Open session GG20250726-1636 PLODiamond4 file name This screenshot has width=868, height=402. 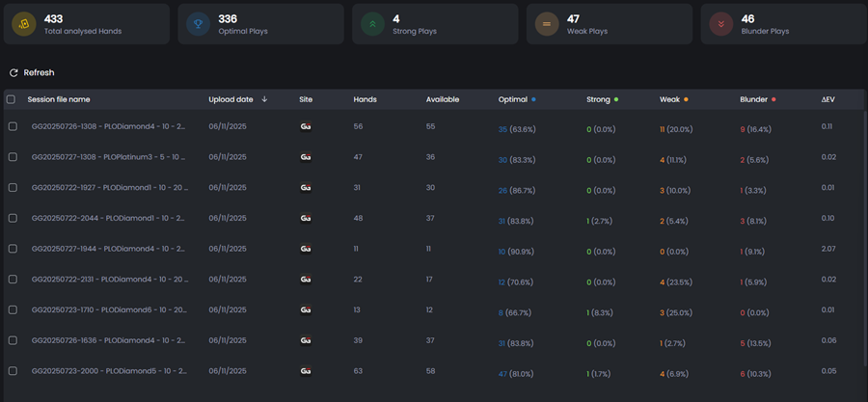coord(108,340)
